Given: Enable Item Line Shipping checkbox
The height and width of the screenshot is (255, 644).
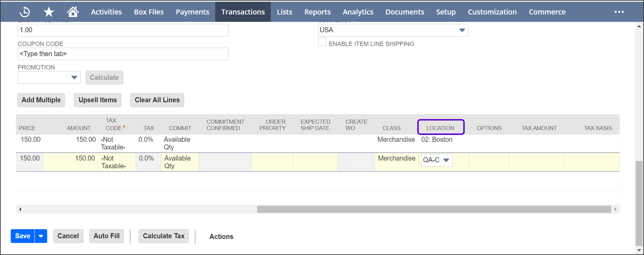Looking at the screenshot, I should pos(322,42).
